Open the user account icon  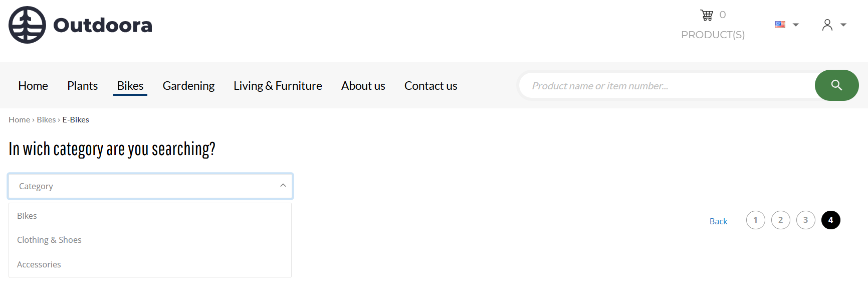click(x=827, y=25)
